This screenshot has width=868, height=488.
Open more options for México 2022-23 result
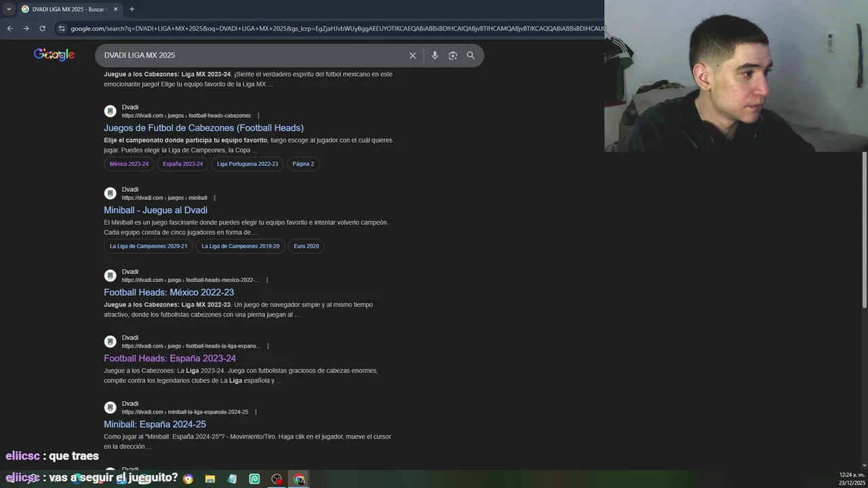click(267, 281)
